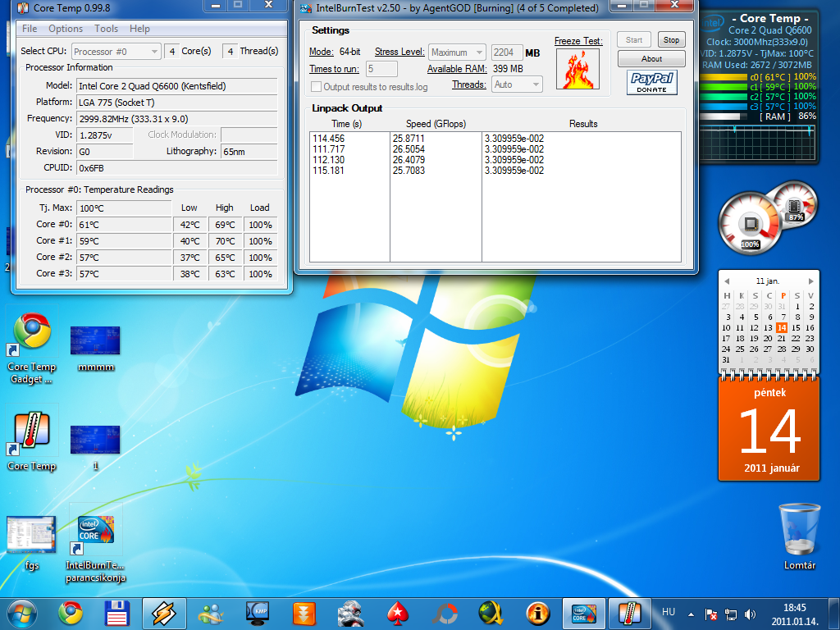Open KMPlayer from the taskbar

tap(257, 614)
